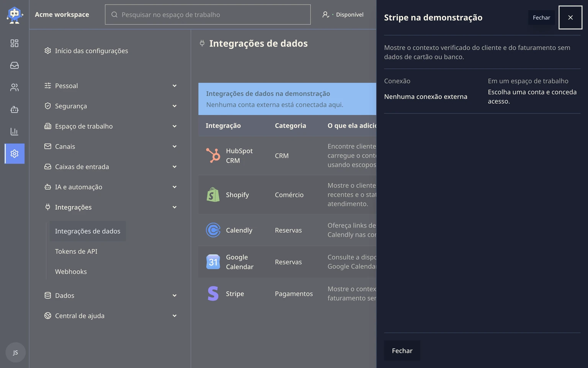Screen dimensions: 588x368
Task: Expand the Espaço de trabalho section
Action: click(x=111, y=127)
